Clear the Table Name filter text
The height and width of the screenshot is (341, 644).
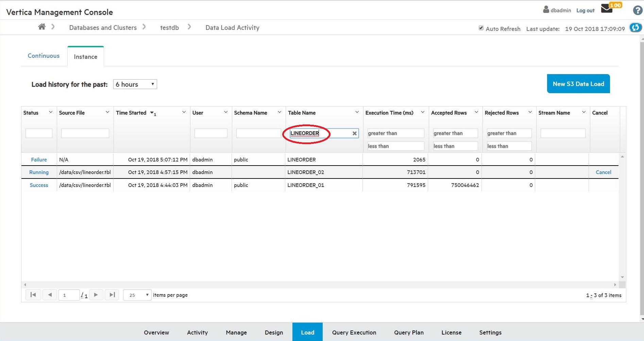tap(355, 133)
